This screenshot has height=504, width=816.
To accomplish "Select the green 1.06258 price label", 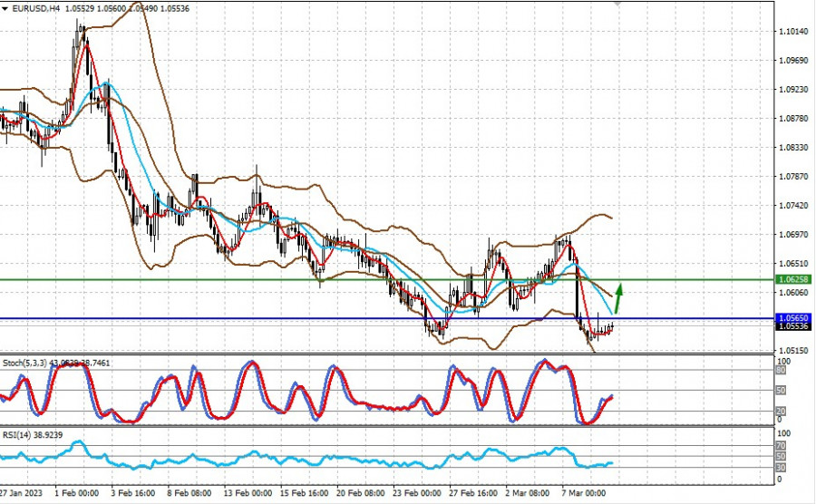I will [x=793, y=280].
